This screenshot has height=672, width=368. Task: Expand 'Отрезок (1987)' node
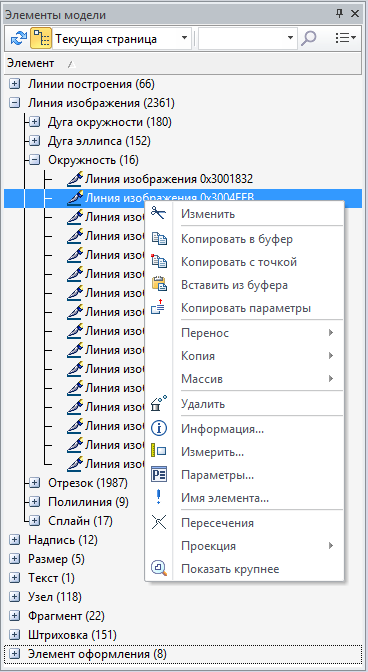(35, 483)
